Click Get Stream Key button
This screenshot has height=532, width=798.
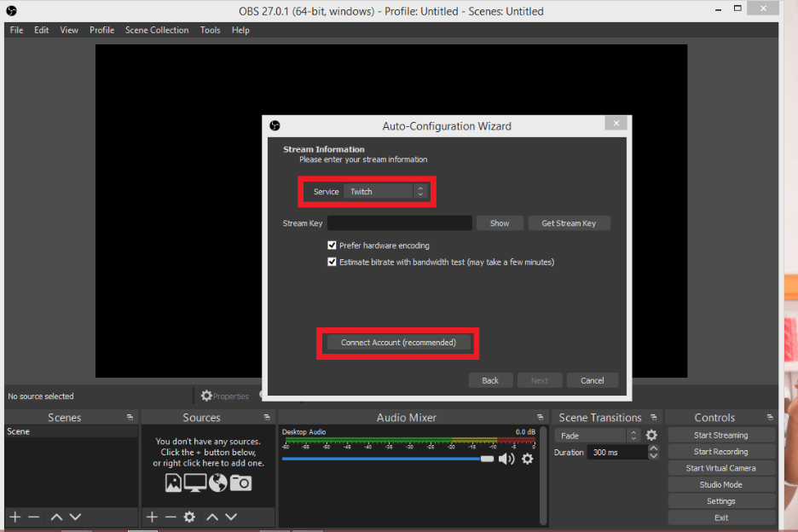[569, 223]
